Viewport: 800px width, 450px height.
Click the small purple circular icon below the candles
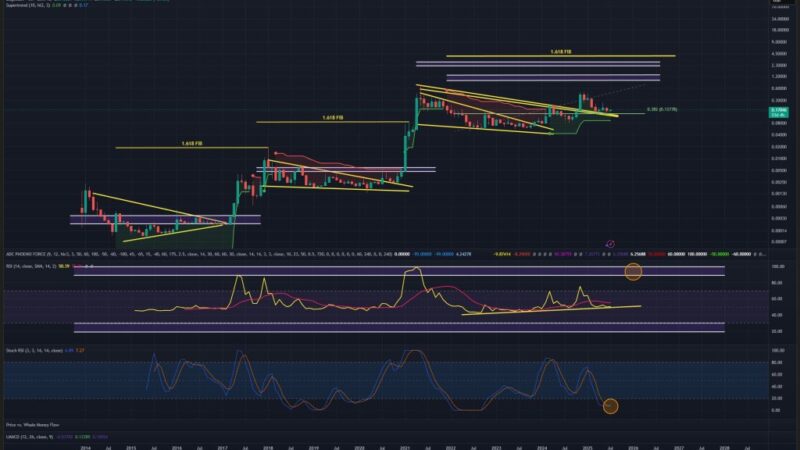pos(610,244)
